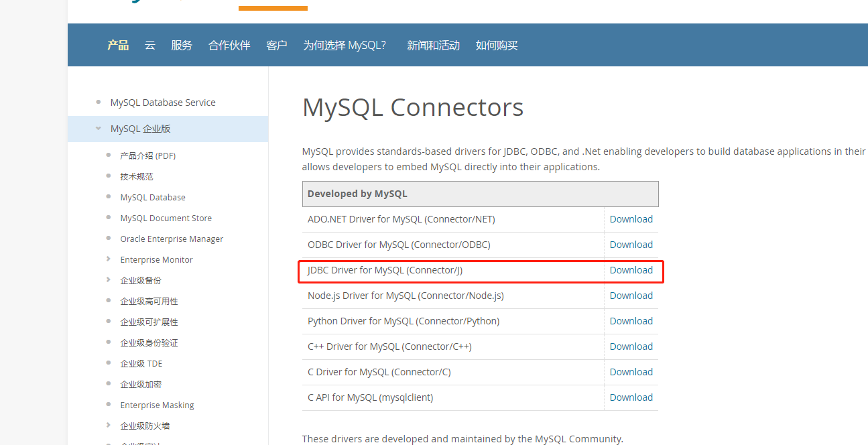This screenshot has height=445, width=868.
Task: Select MySQL Document Store in sidebar
Action: click(166, 218)
